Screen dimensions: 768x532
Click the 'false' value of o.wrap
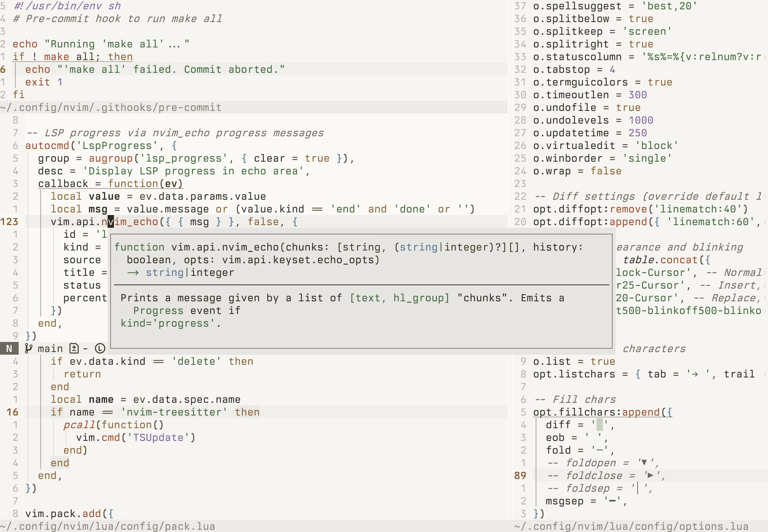606,171
